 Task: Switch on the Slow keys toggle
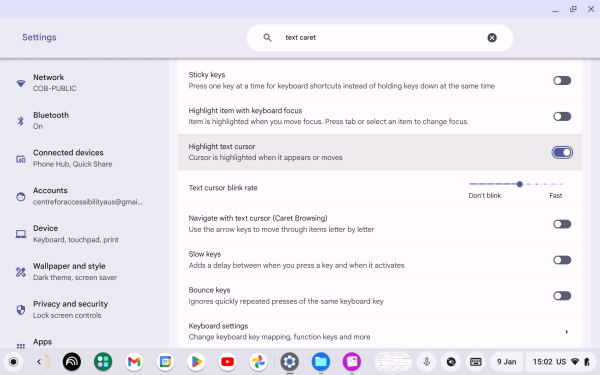click(562, 260)
